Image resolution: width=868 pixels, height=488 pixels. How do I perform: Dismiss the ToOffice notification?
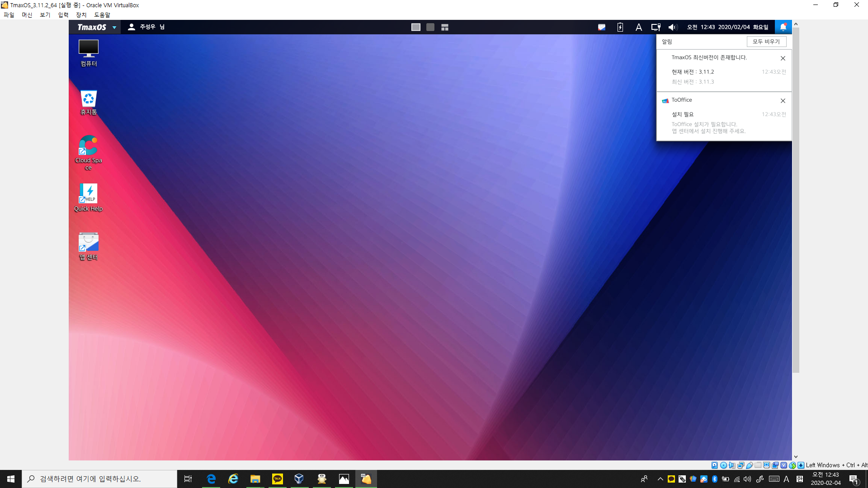[783, 101]
